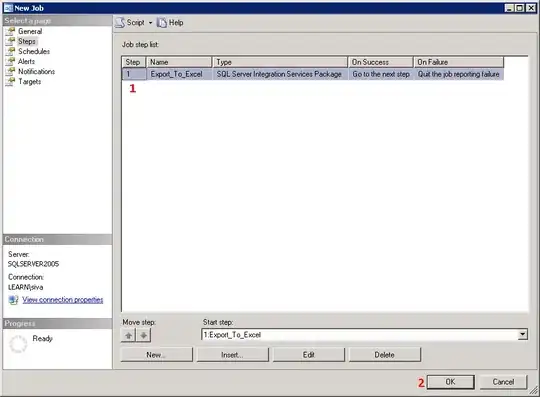Sort by the Step column header

click(x=134, y=62)
